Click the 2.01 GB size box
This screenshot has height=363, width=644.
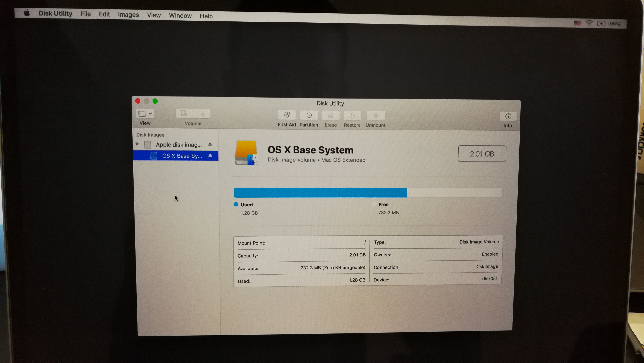(x=482, y=154)
